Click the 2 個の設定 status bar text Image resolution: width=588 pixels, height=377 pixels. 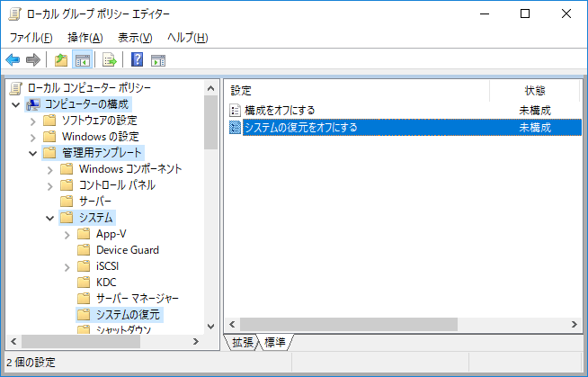pos(31,363)
